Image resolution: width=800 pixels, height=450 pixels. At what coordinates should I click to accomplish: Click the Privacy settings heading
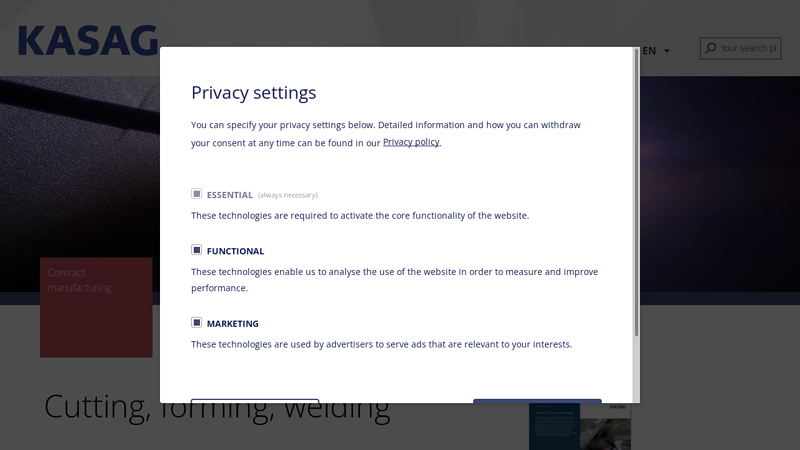(253, 93)
